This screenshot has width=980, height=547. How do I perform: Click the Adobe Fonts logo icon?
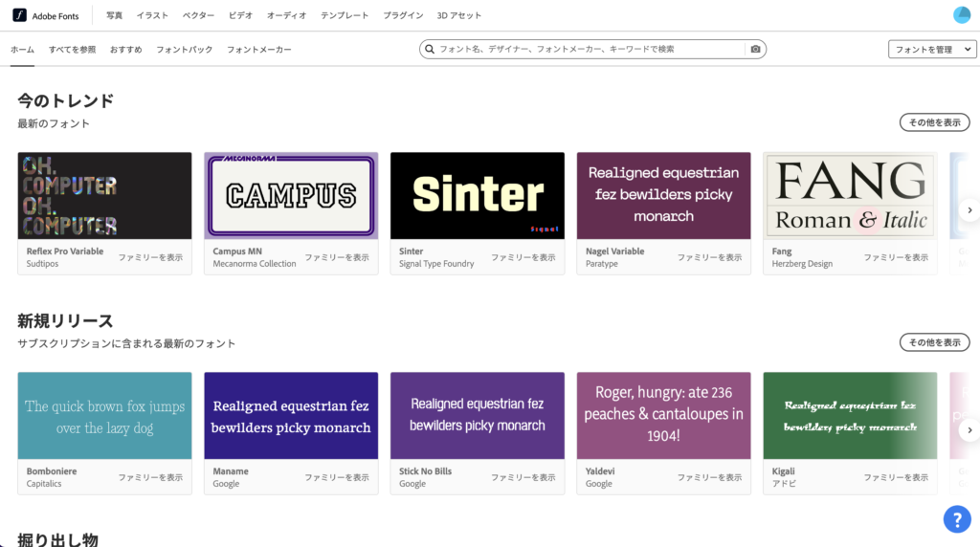pos(19,15)
